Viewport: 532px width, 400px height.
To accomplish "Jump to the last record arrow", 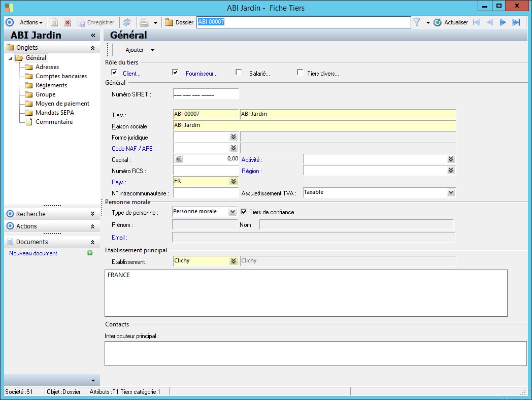I will click(x=516, y=22).
